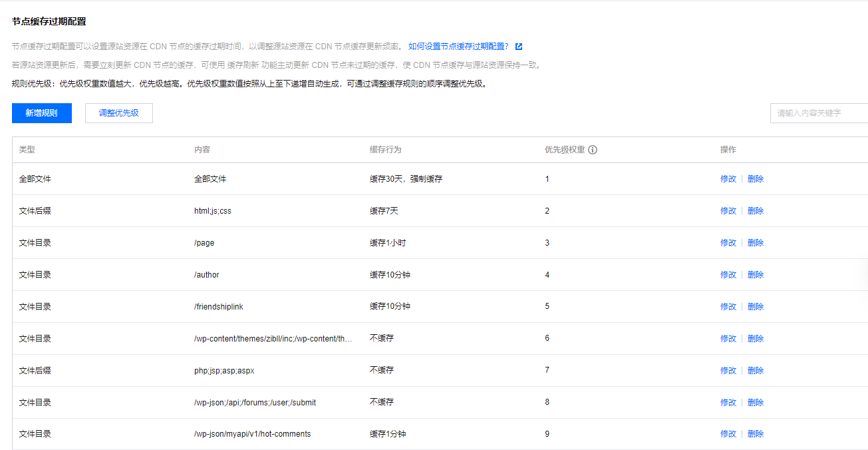Click the 新增规则 button
868x450 pixels.
[x=41, y=113]
